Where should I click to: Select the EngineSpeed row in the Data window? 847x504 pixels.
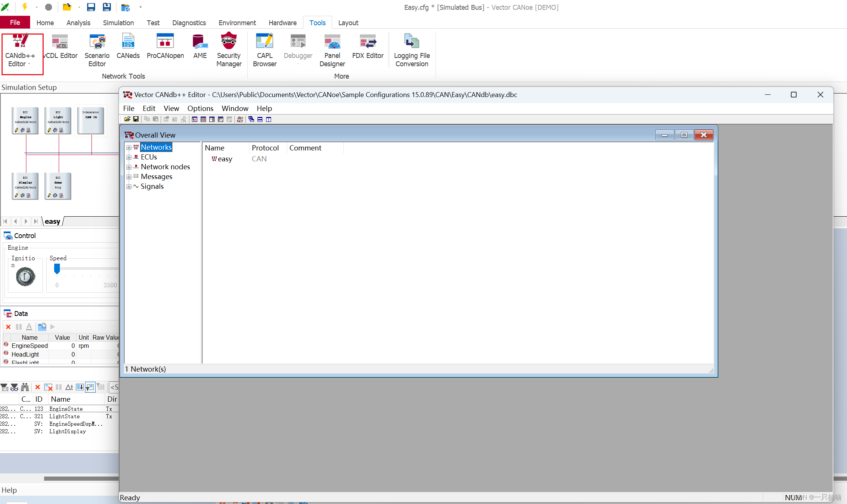(60, 346)
